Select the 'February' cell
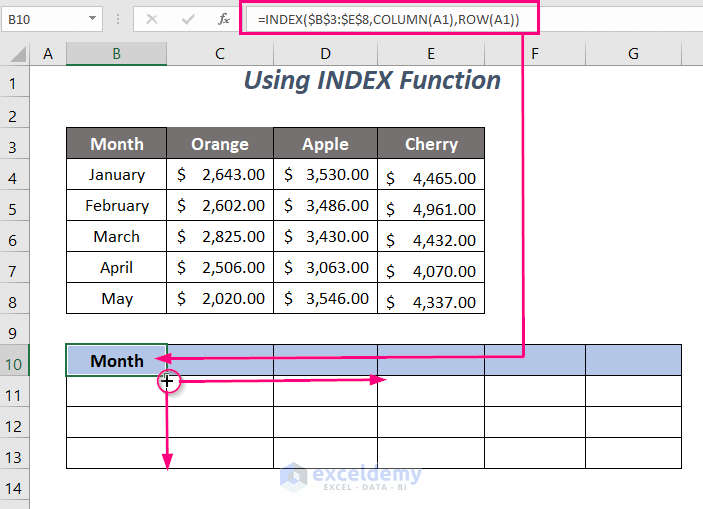The image size is (703, 509). (x=117, y=205)
